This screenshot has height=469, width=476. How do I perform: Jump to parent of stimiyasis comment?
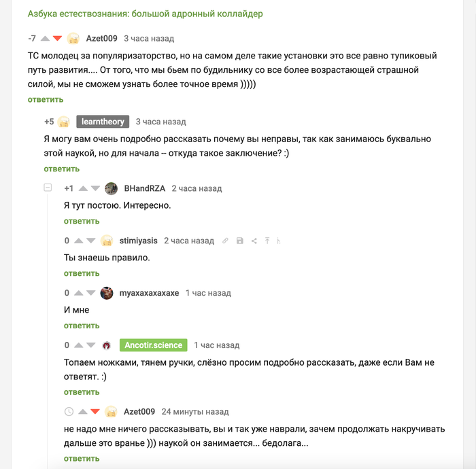pyautogui.click(x=267, y=241)
